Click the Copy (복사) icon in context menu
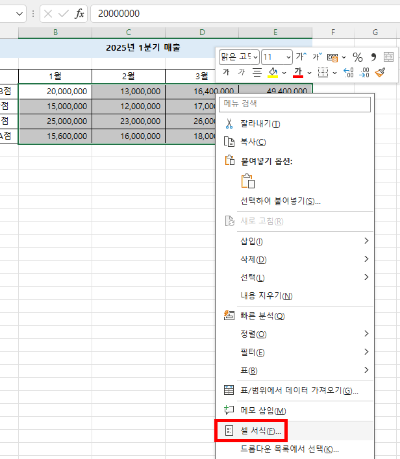 click(x=229, y=142)
